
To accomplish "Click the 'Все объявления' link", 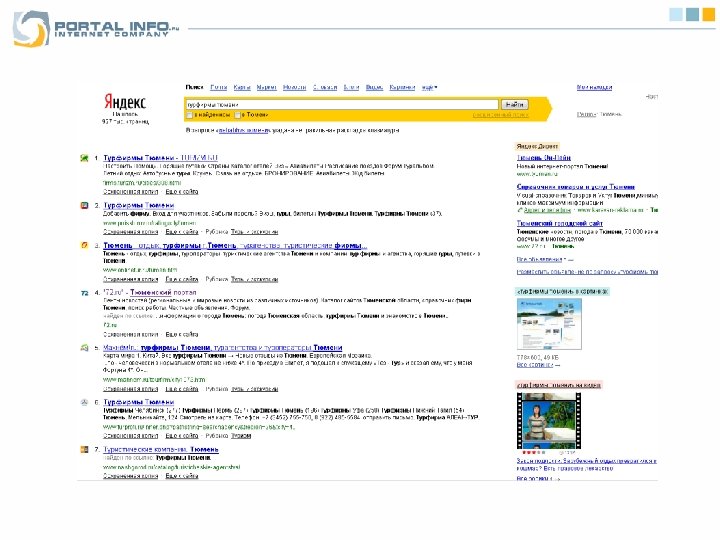I will pyautogui.click(x=542, y=260).
